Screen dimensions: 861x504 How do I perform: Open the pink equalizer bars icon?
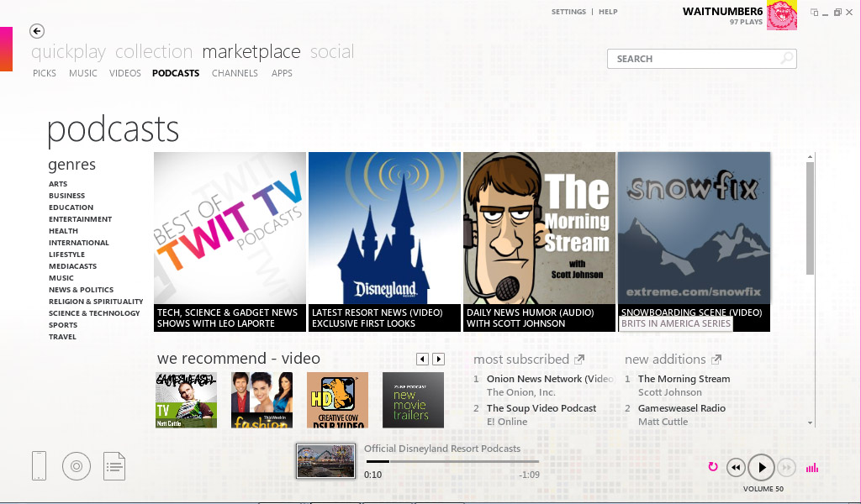click(x=812, y=467)
